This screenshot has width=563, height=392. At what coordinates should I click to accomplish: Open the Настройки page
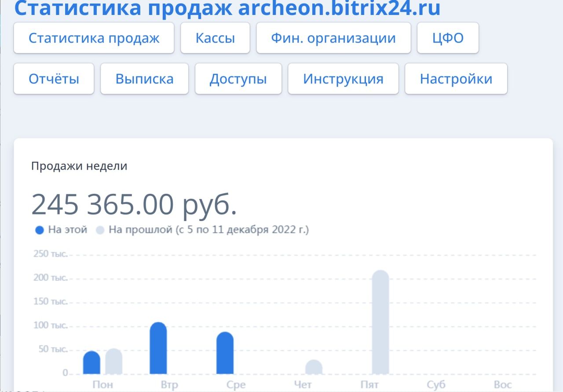(x=456, y=79)
